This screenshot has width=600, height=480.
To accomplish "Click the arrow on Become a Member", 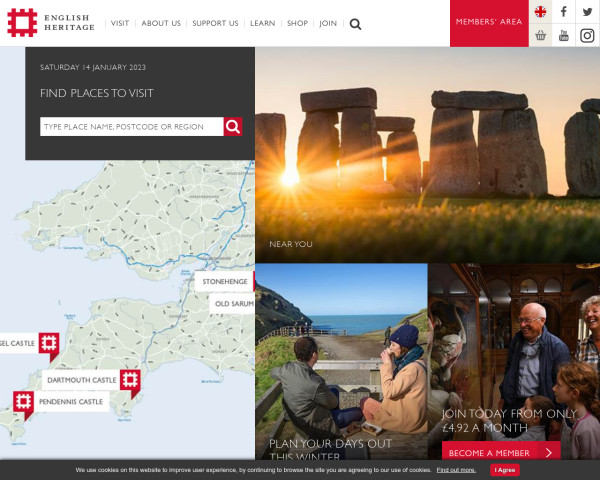I will (549, 452).
